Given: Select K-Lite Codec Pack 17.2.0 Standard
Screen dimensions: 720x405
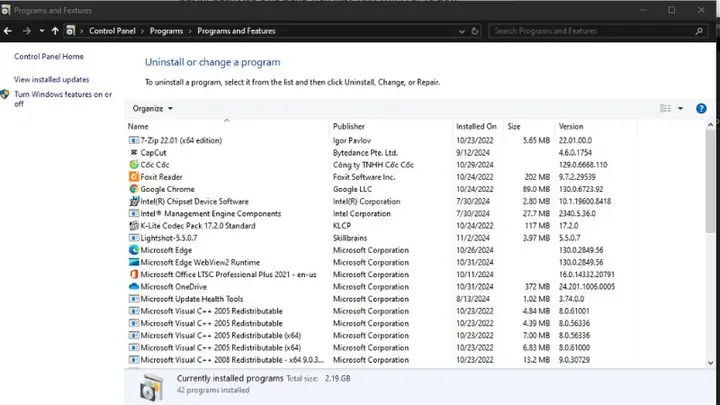Looking at the screenshot, I should pyautogui.click(x=197, y=225).
